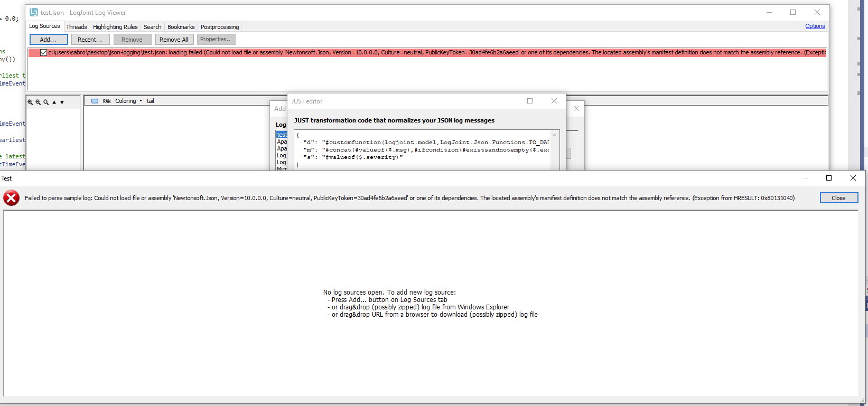The height and width of the screenshot is (406, 868).
Task: Click the timeline zoom out magnifier icon
Action: click(38, 102)
